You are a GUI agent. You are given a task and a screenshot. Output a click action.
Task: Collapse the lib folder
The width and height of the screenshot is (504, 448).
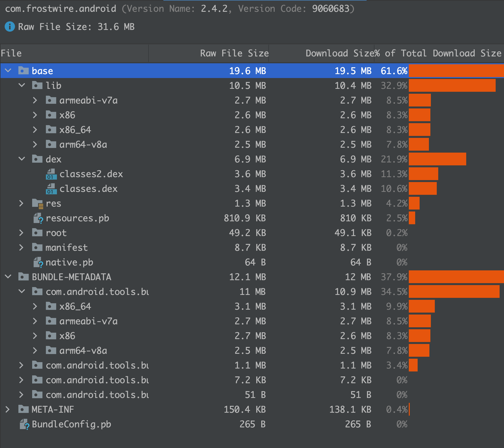pyautogui.click(x=22, y=85)
